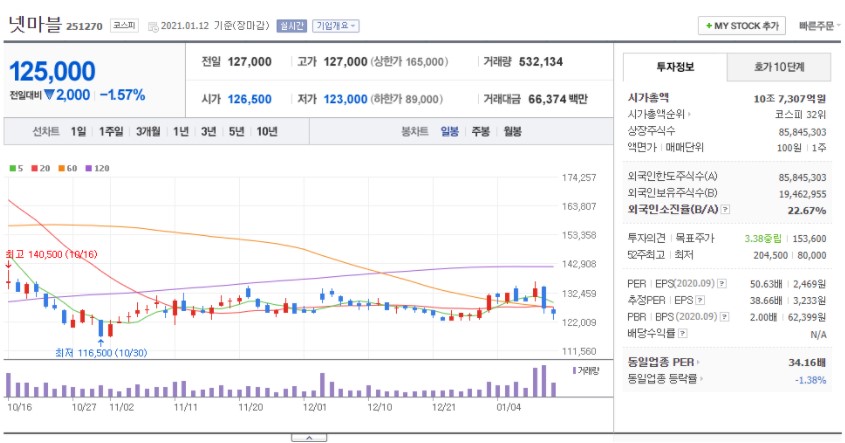
Task: Click 동일업종 PER value 34.16배
Action: [807, 363]
